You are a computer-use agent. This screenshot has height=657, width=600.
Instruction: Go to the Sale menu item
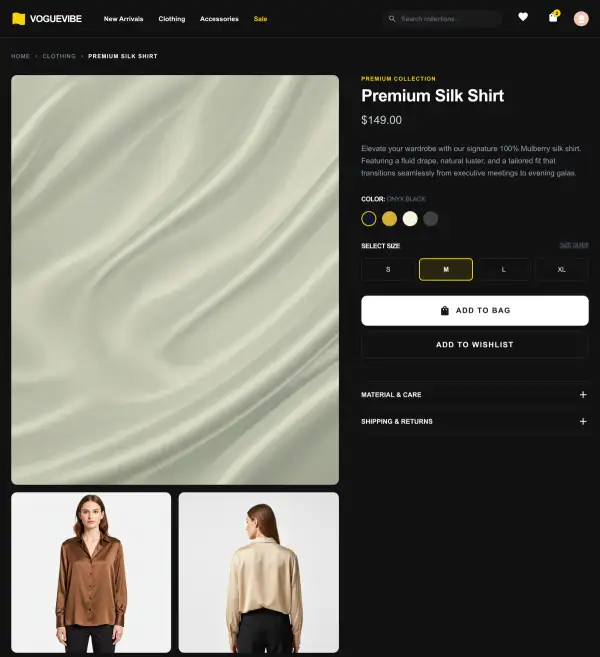(x=260, y=19)
